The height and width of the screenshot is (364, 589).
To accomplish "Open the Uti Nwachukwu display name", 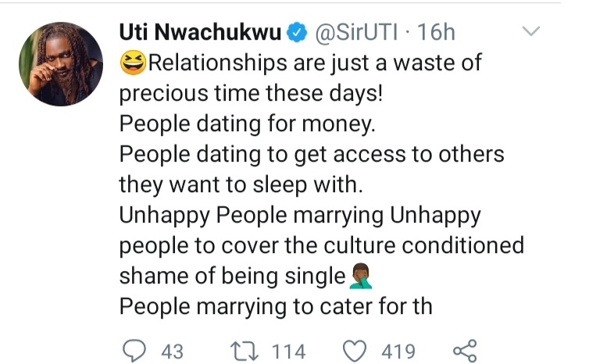I will point(200,32).
